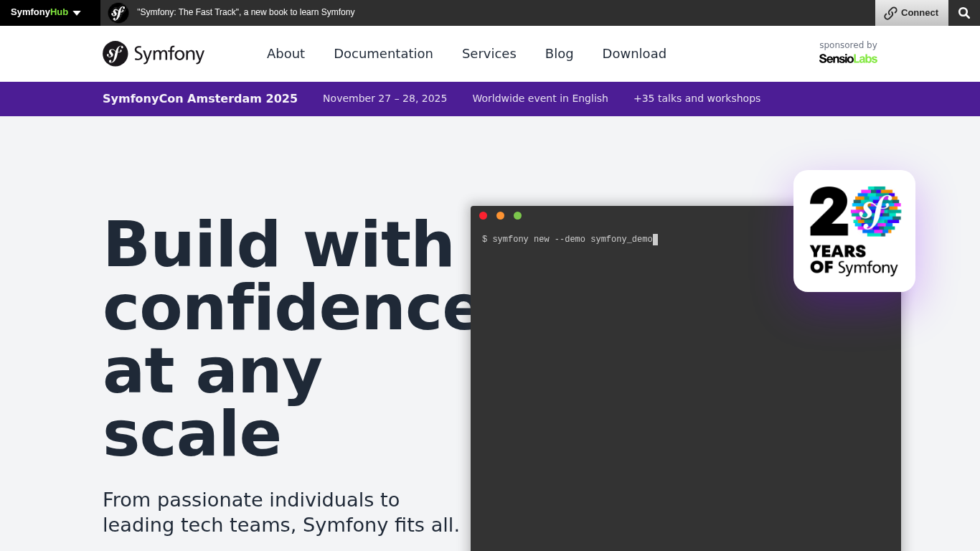Open the Fast Track book announcement link
This screenshot has height=551, width=980.
[x=245, y=13]
